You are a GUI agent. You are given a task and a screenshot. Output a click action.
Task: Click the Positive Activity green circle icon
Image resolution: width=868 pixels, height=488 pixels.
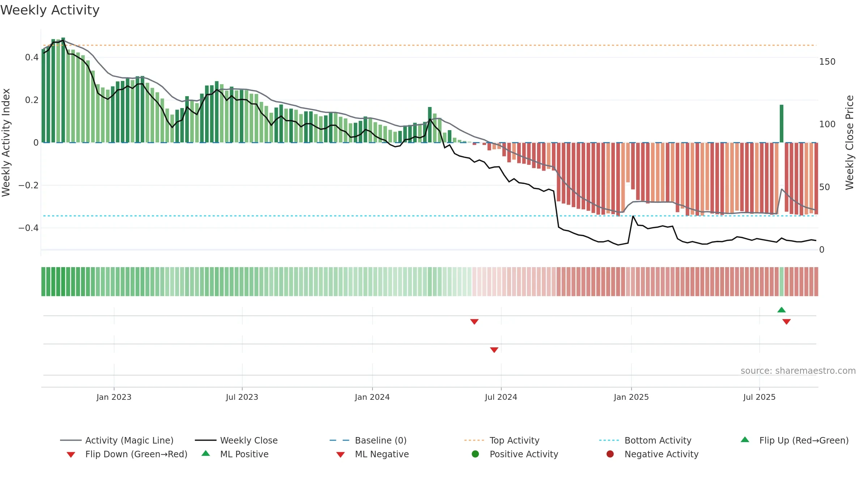coord(475,454)
